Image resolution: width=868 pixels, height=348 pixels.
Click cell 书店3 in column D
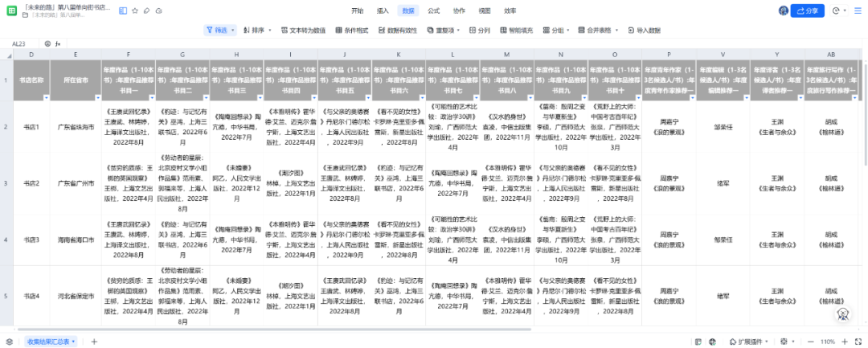[31, 240]
